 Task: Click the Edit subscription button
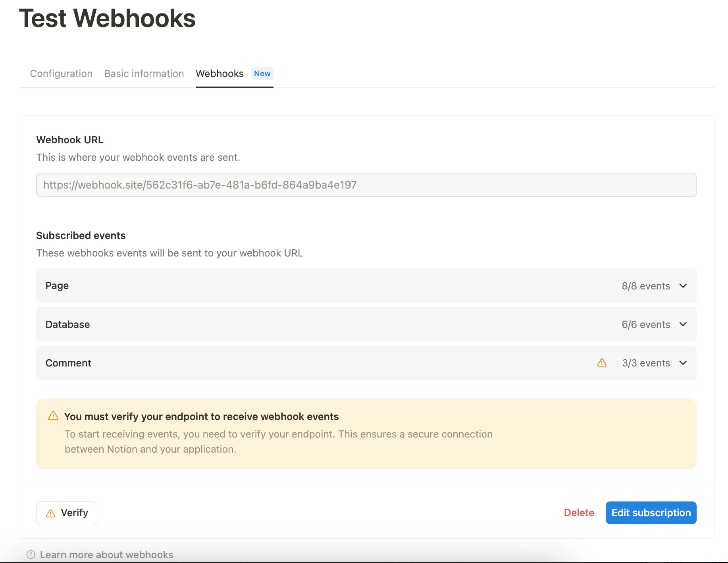click(651, 513)
